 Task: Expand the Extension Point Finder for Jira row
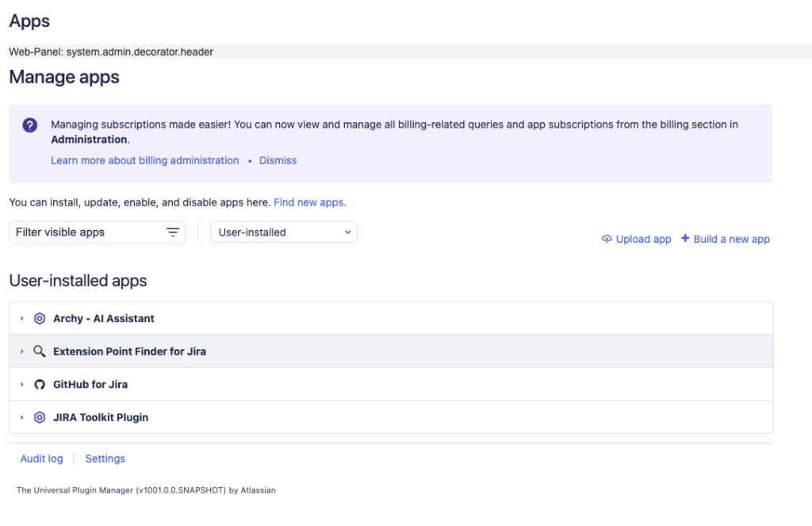click(x=22, y=351)
